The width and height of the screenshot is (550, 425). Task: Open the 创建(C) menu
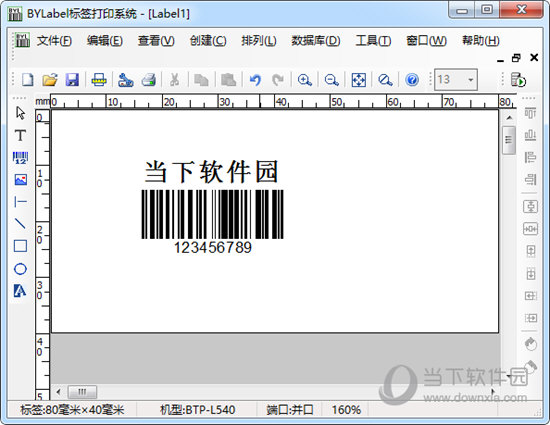[208, 41]
